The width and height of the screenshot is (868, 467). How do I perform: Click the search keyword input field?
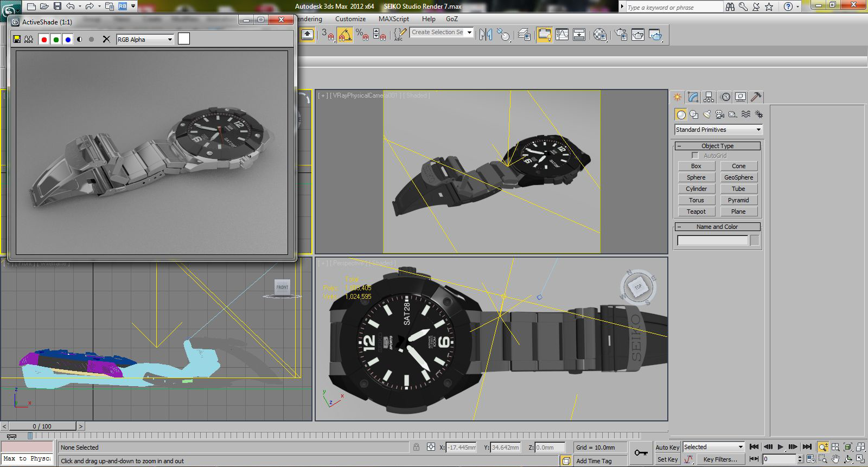pos(674,7)
